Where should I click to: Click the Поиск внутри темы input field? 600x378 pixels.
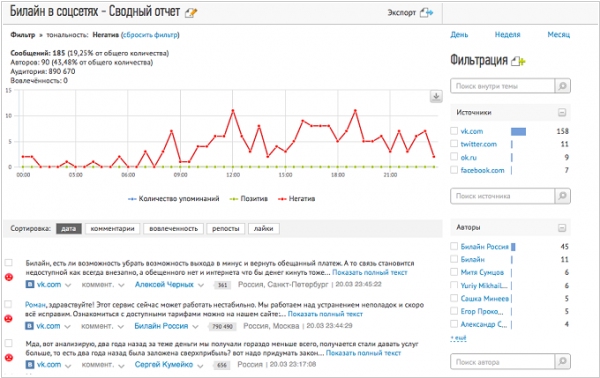click(x=503, y=86)
